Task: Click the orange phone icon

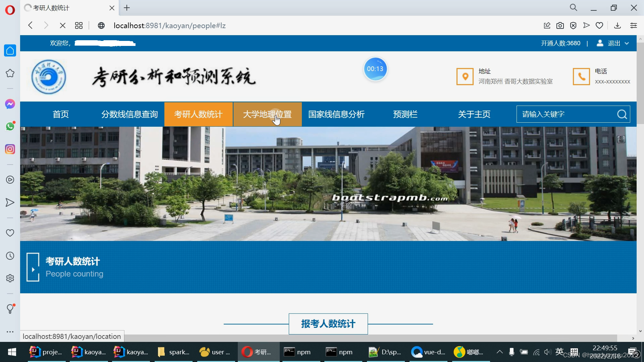Action: 581,76
